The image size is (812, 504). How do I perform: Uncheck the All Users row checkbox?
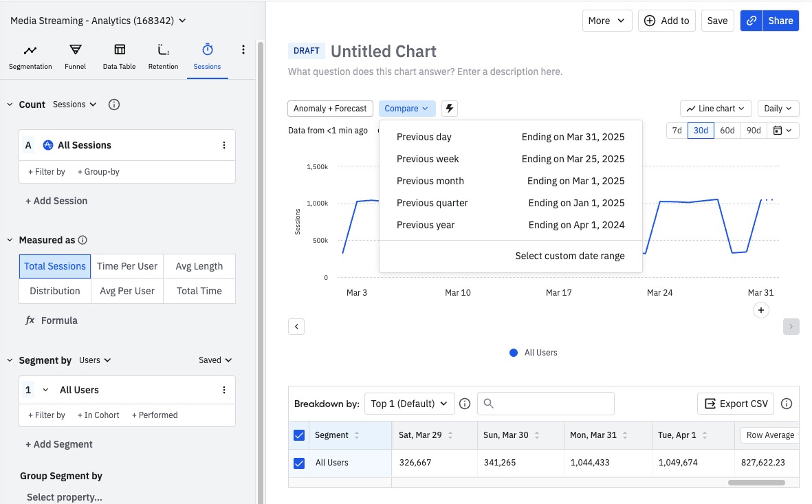point(299,463)
